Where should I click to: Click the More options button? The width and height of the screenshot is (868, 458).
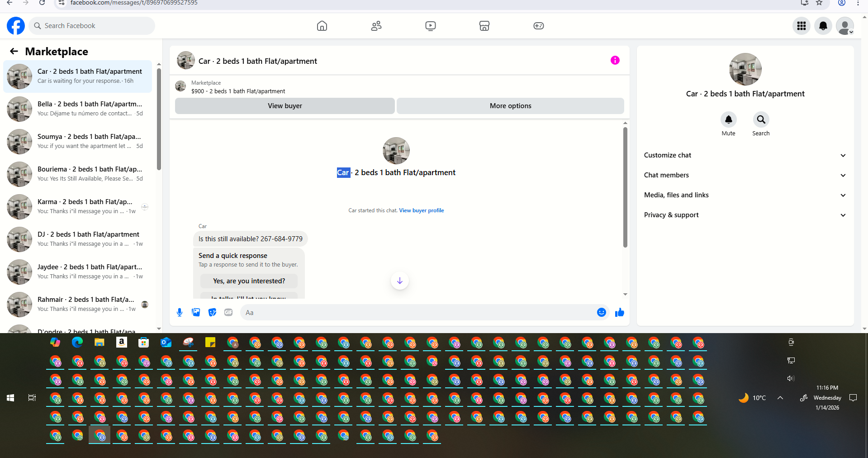[x=510, y=106]
